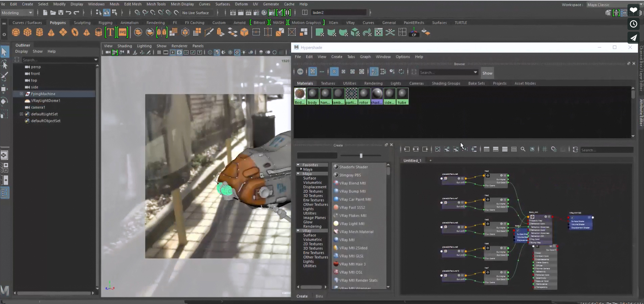Toggle large swatch view in Hypershade browser
644x304 pixels.
[362, 72]
